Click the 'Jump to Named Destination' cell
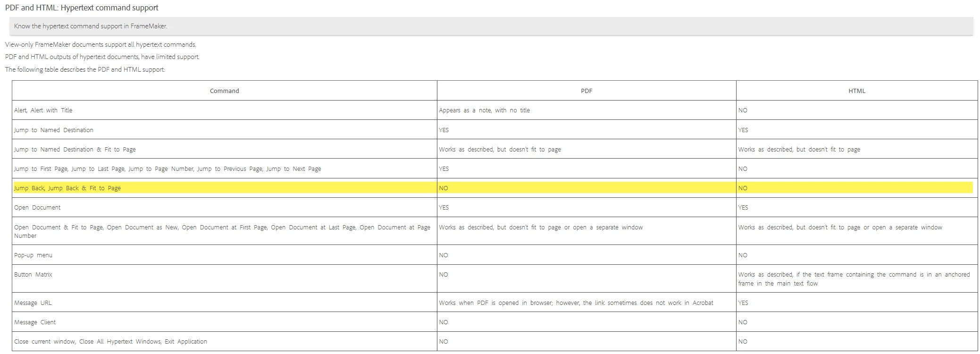980x354 pixels. [225, 130]
